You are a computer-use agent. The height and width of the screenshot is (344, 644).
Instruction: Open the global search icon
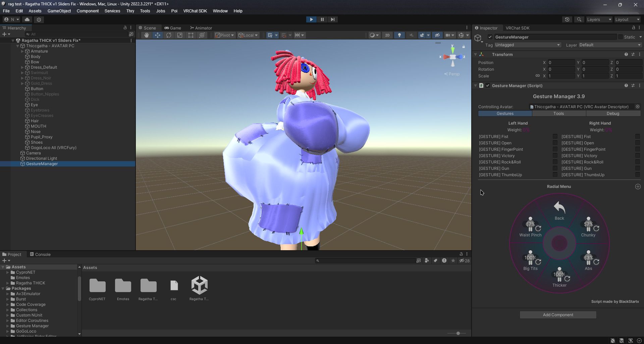(x=579, y=19)
